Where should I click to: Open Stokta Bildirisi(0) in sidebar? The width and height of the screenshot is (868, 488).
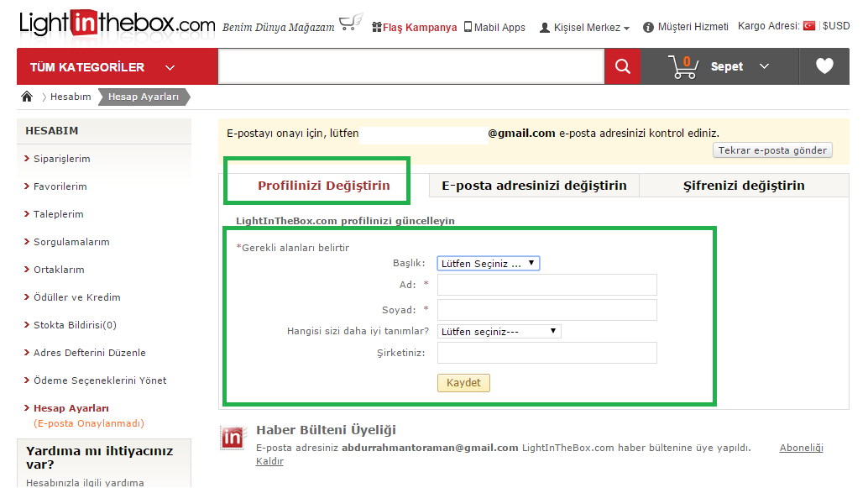point(75,324)
